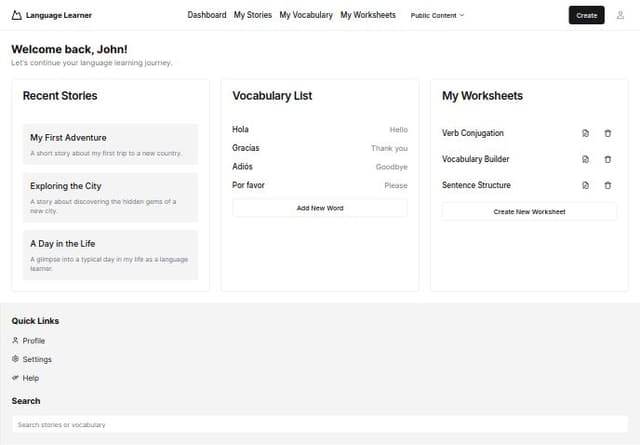The width and height of the screenshot is (640, 445).
Task: Open the My First Adventure story card
Action: point(110,144)
